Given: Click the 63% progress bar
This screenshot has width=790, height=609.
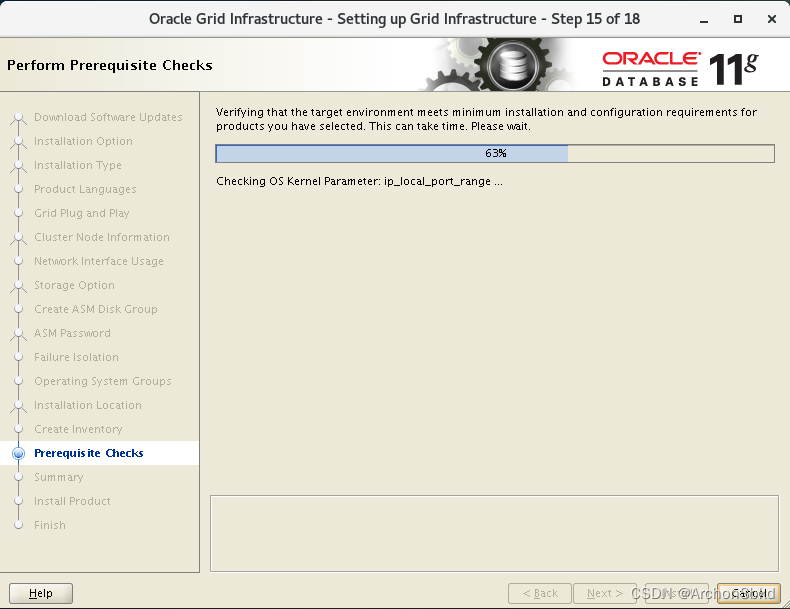Looking at the screenshot, I should click(495, 154).
